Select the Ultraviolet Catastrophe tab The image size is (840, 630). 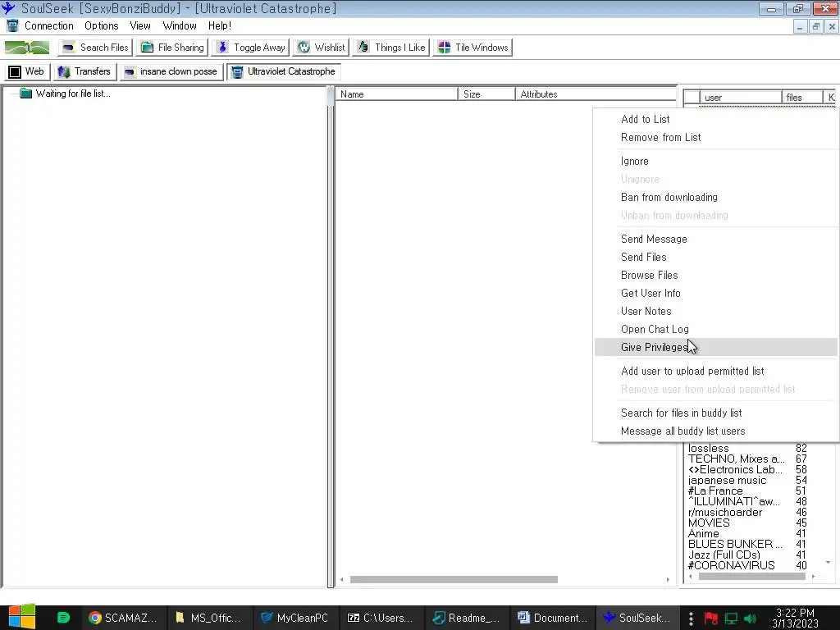(284, 71)
